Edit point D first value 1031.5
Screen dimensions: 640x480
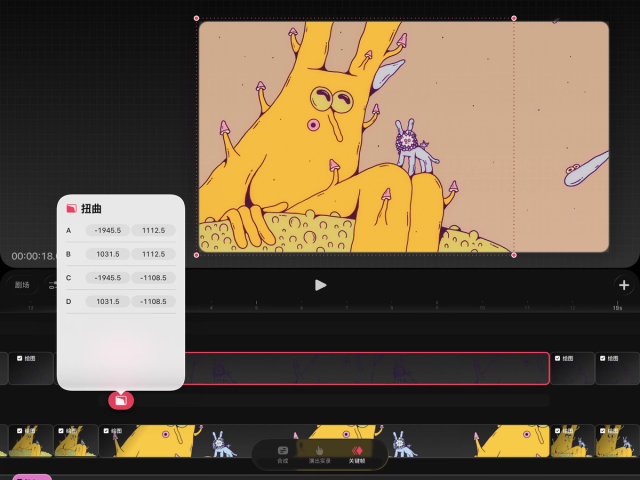(108, 301)
